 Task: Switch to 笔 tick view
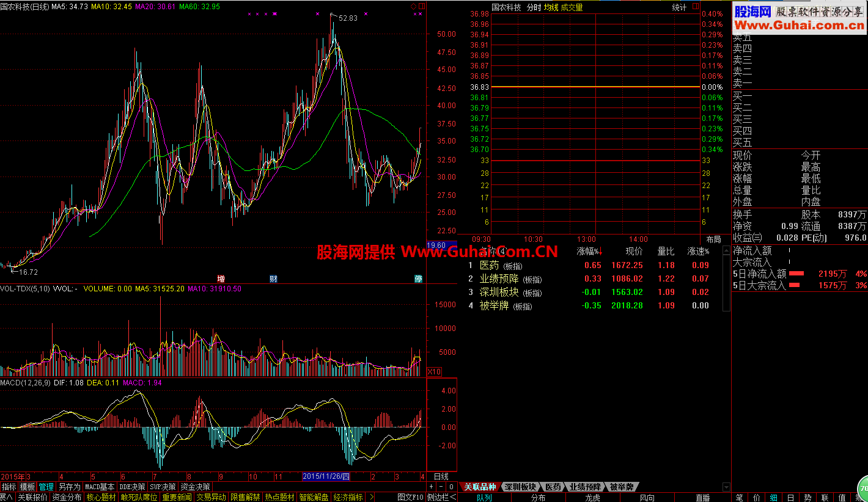coord(740,497)
